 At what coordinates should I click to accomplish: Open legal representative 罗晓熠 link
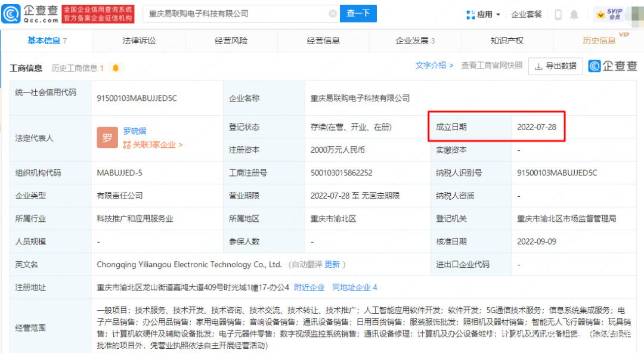click(x=134, y=131)
